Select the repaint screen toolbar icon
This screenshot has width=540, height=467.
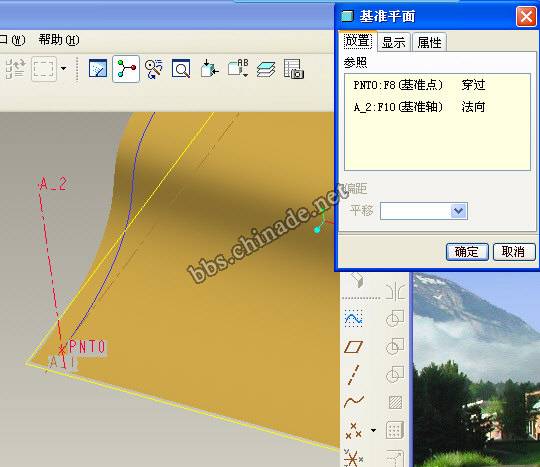point(98,68)
